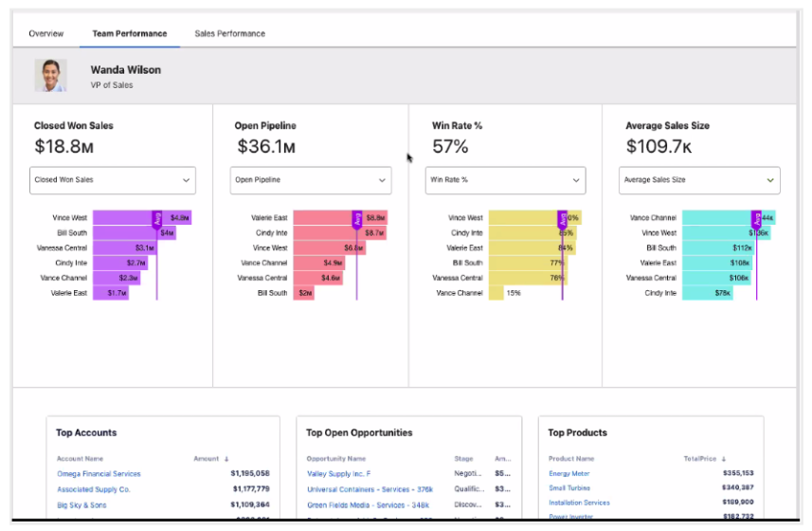Open Universal Containers - Services - 376k opportunity

370,489
